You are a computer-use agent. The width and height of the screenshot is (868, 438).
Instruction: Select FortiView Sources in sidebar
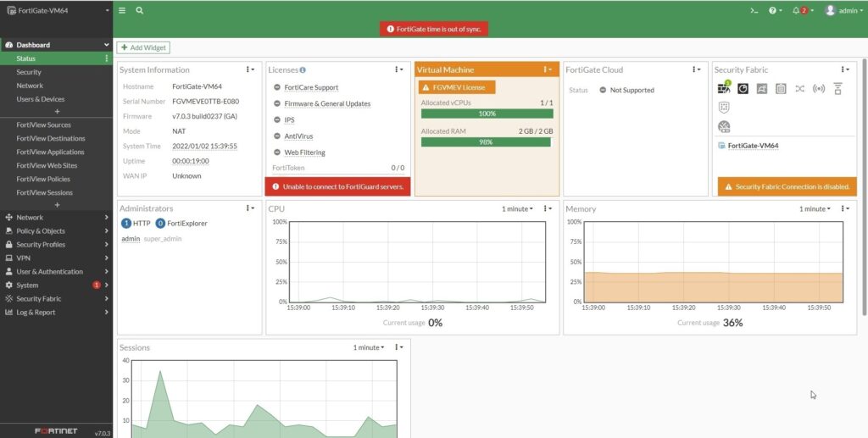(43, 125)
